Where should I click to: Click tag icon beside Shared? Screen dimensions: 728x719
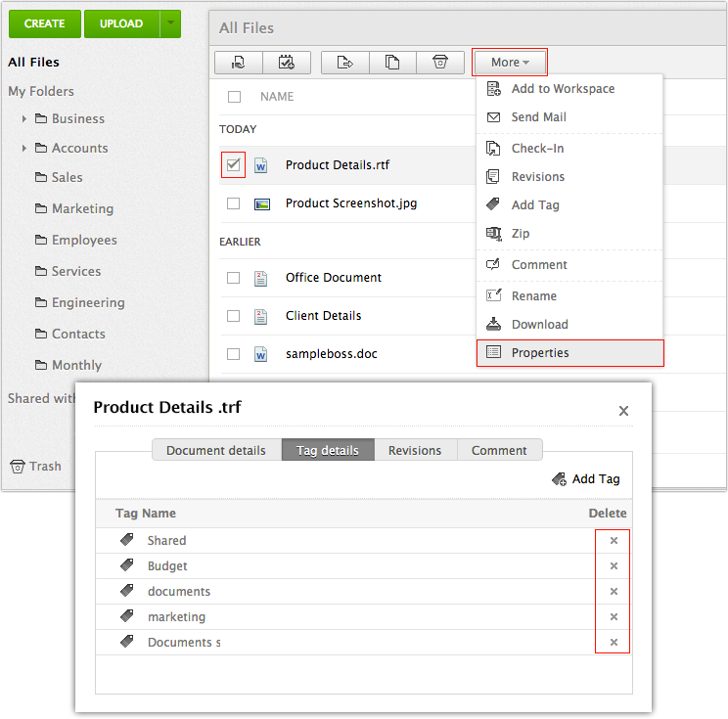point(127,539)
